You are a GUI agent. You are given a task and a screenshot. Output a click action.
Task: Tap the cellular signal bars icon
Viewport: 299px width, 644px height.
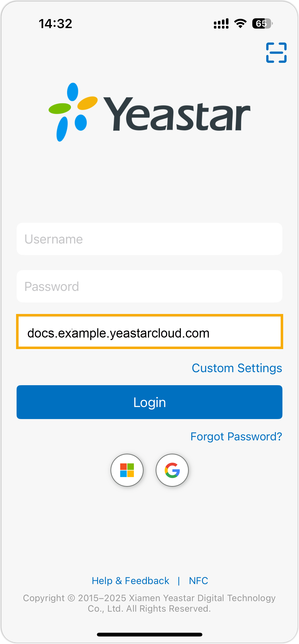(x=221, y=24)
